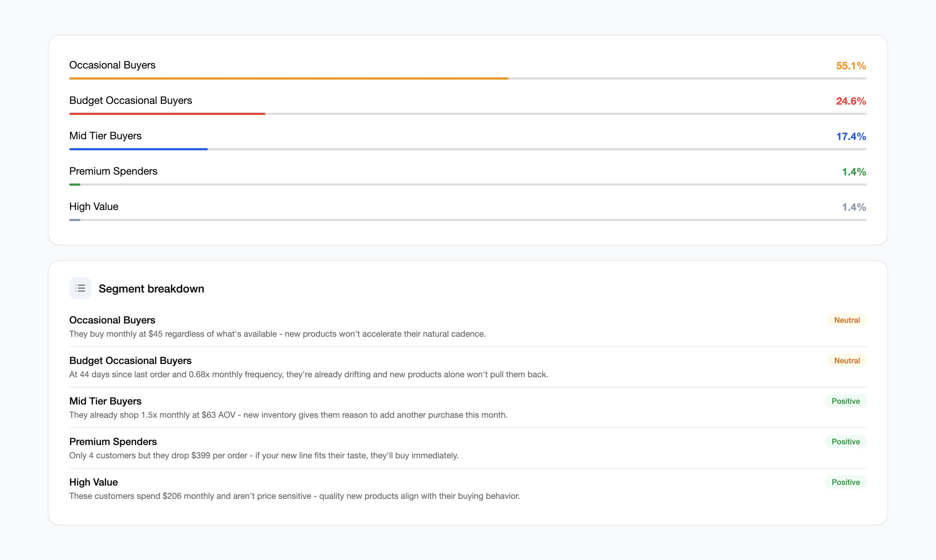Image resolution: width=936 pixels, height=560 pixels.
Task: Click the Positive badge for High Value
Action: point(846,482)
